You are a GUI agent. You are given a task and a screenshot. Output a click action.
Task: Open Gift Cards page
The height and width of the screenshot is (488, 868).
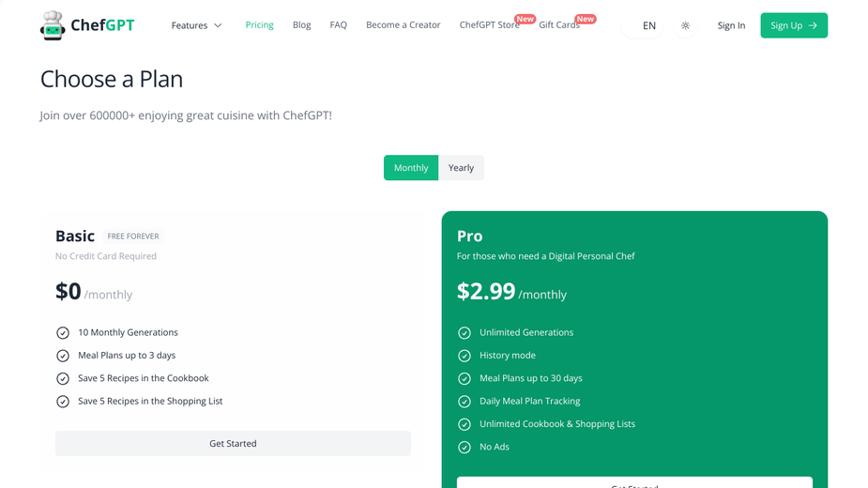tap(559, 25)
